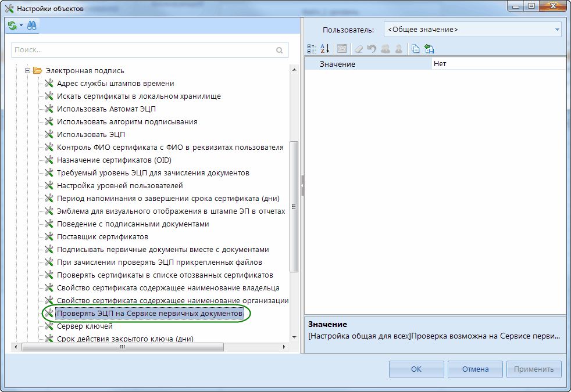Image resolution: width=571 pixels, height=392 pixels.
Task: Click the magnifier icon in search box
Action: pyautogui.click(x=280, y=51)
